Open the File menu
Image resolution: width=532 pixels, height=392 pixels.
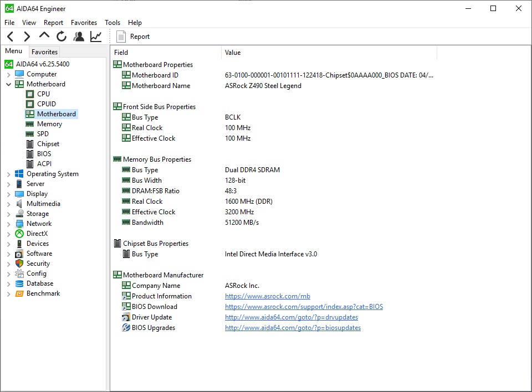pos(9,22)
